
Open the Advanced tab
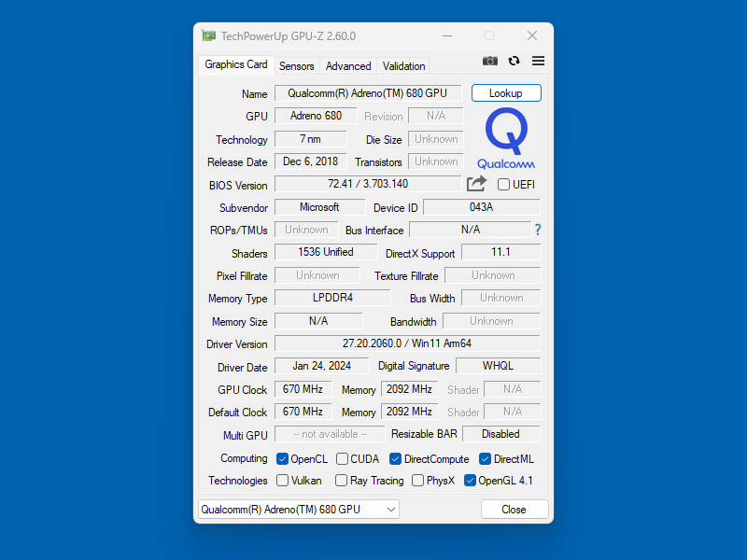coord(348,66)
